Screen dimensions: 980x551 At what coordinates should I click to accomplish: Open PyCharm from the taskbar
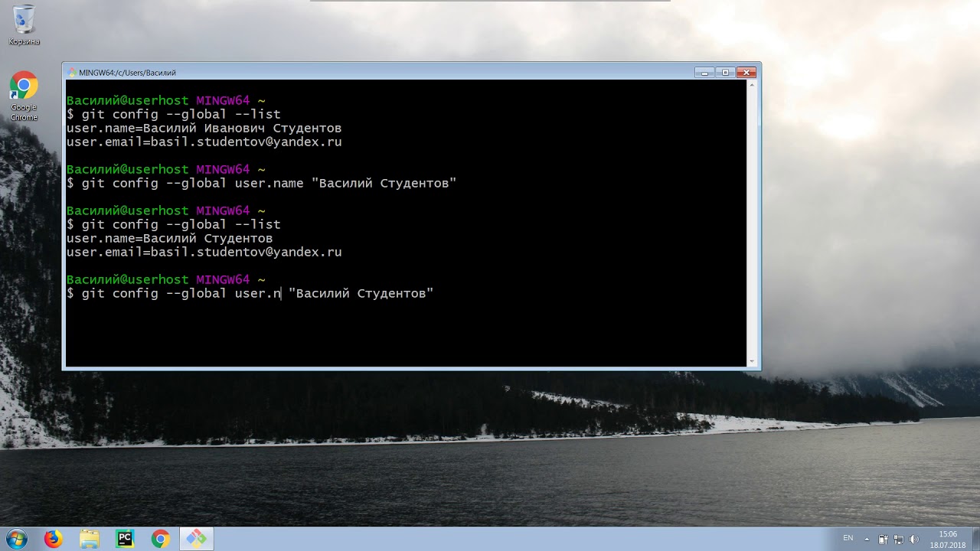click(125, 539)
